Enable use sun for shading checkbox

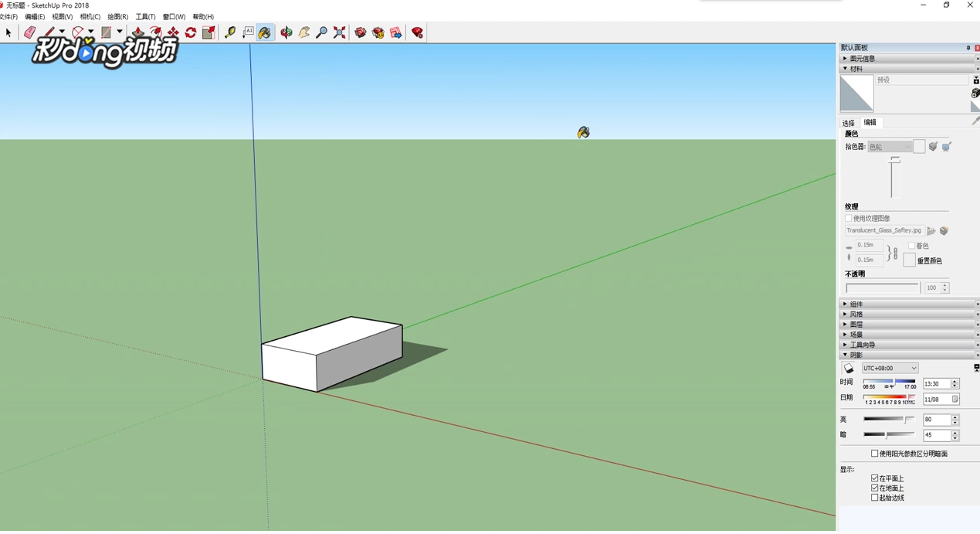(874, 454)
